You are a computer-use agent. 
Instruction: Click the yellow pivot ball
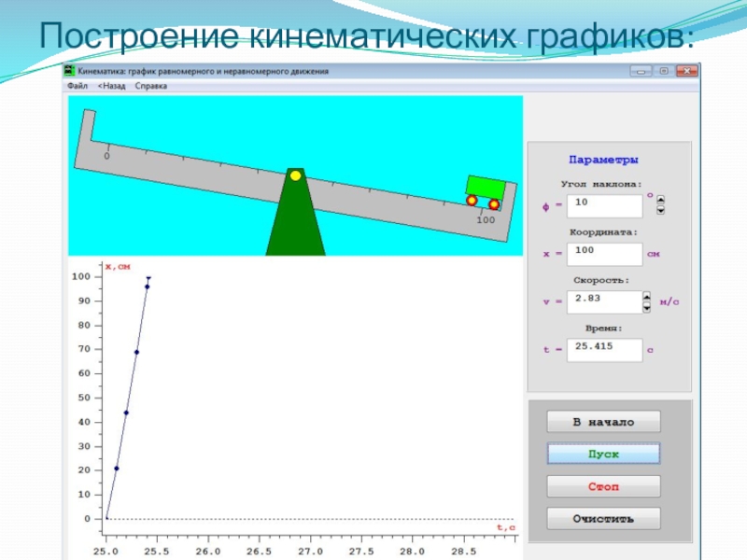coord(295,175)
